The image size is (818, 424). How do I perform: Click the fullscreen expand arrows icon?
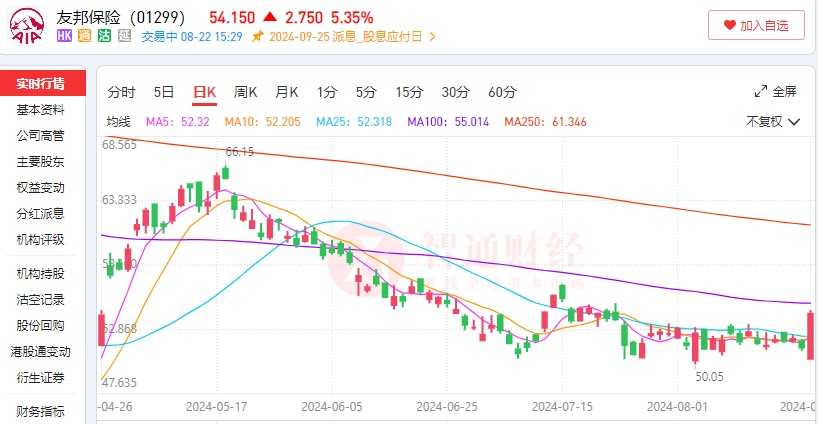point(761,92)
